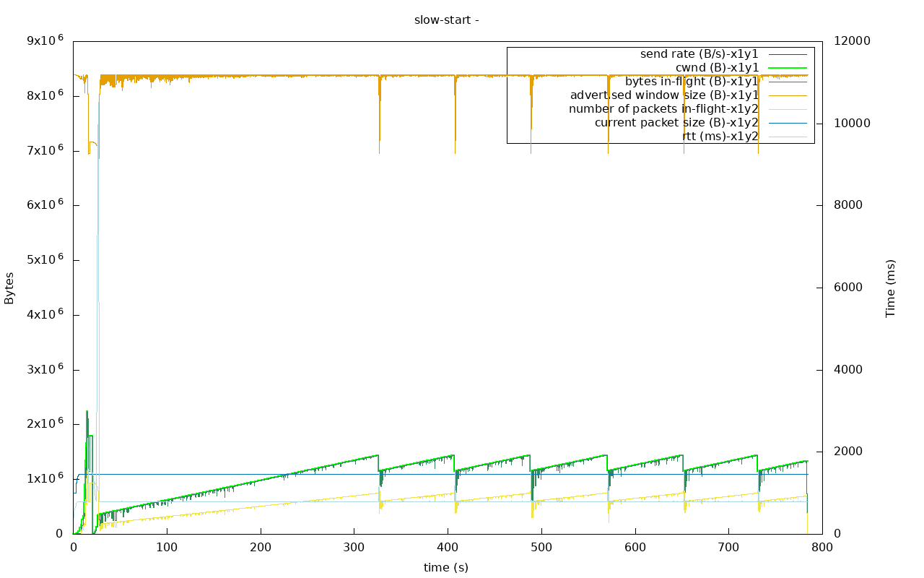Click the 6x10 6 left axis tick label

pos(45,204)
